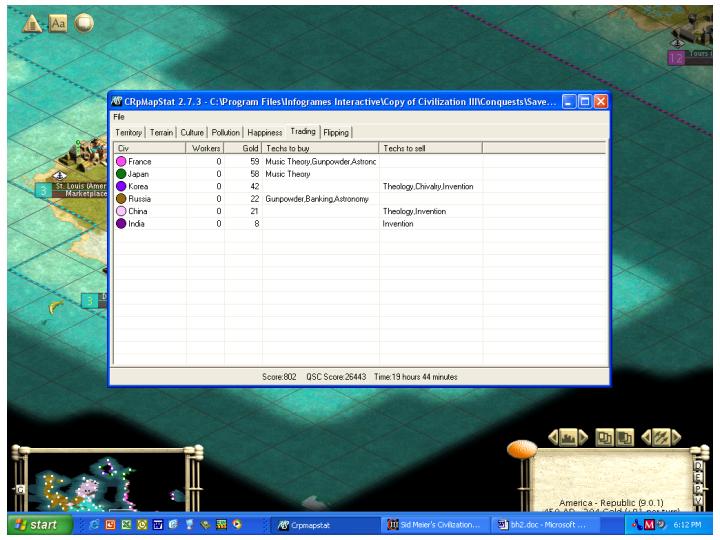This screenshot has height=540, width=720.
Task: Sort by the Gold column header
Action: pyautogui.click(x=242, y=148)
